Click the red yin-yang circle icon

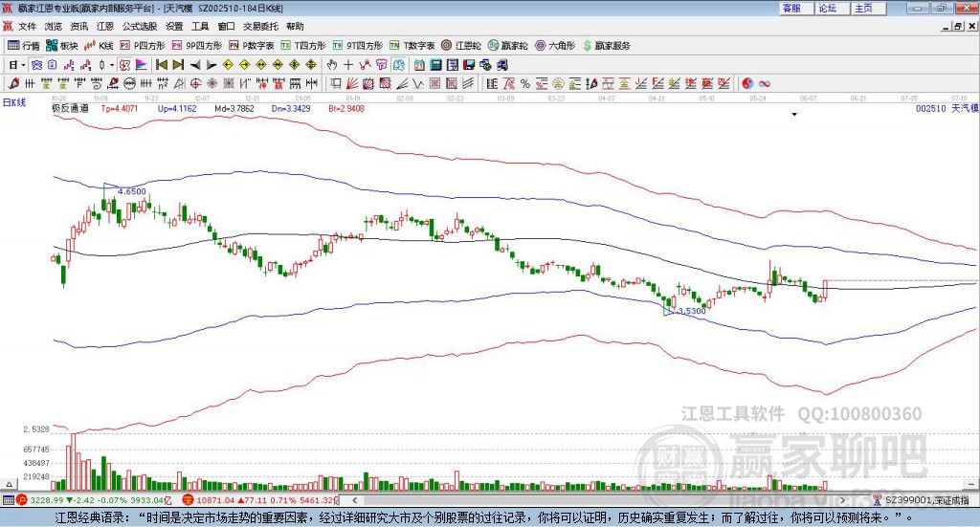click(x=747, y=83)
